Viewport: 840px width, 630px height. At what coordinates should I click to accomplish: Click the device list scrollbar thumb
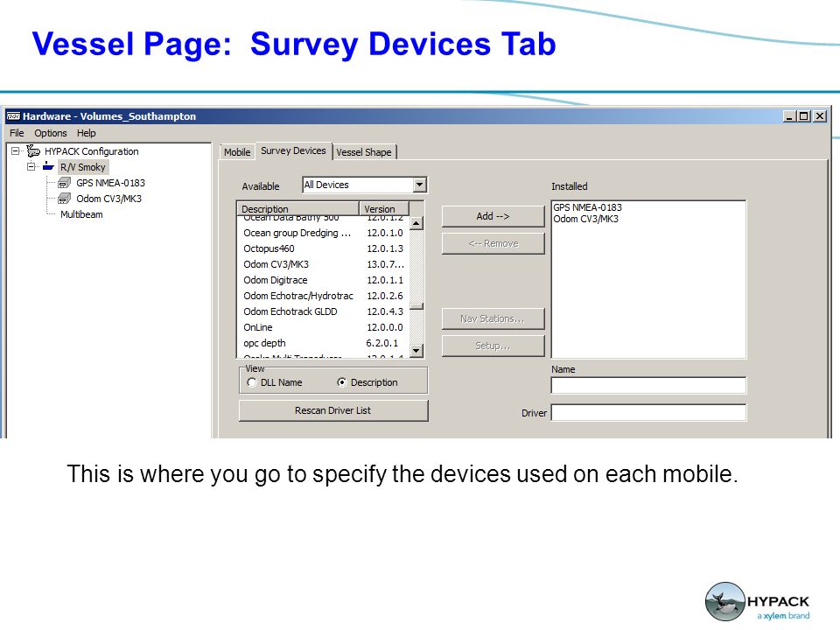[x=416, y=306]
